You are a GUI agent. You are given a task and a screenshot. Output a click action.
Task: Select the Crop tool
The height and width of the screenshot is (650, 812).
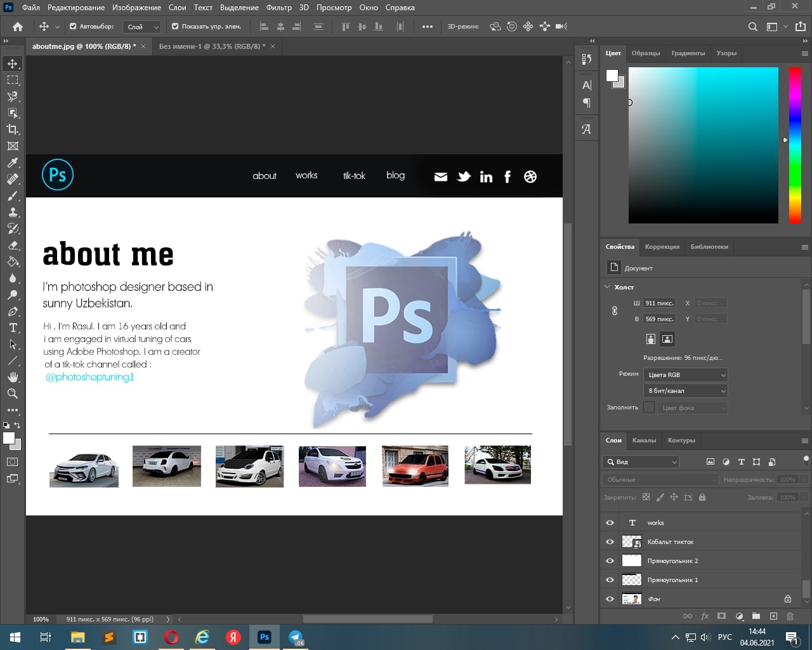pyautogui.click(x=13, y=129)
